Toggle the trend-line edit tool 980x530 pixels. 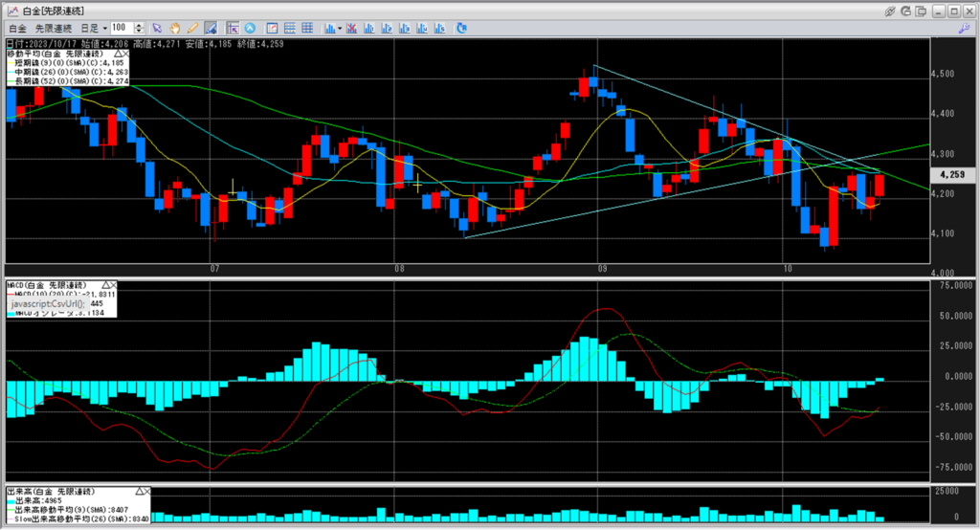coord(211,28)
